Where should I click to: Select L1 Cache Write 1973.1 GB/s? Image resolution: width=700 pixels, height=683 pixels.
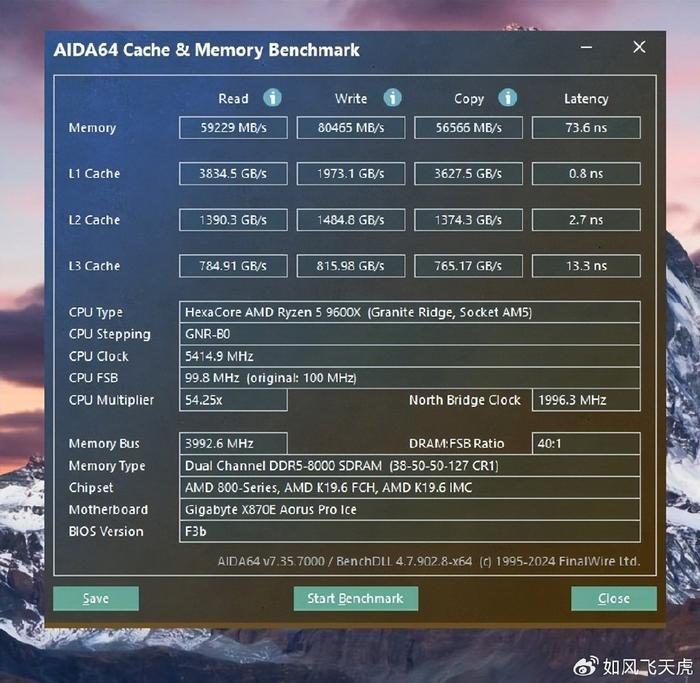(x=351, y=174)
